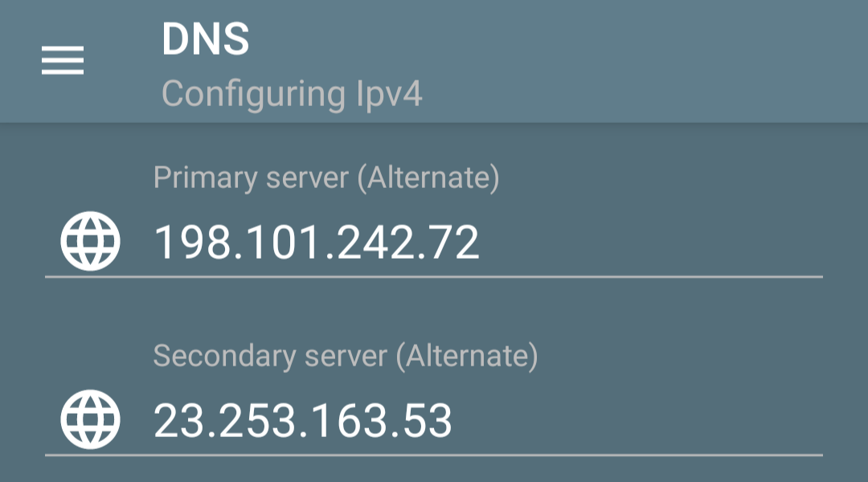Place cursor at end of 23.253.163.53

[x=454, y=421]
